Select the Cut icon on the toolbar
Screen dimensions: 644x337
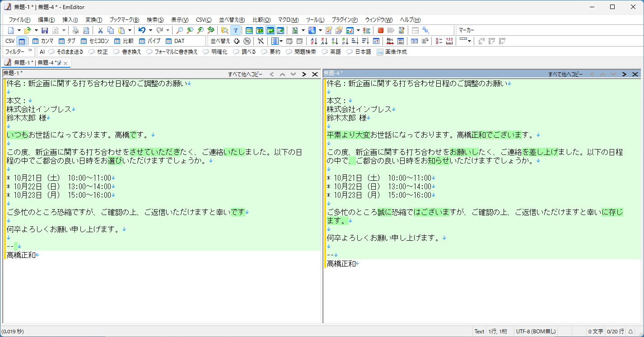coord(100,30)
